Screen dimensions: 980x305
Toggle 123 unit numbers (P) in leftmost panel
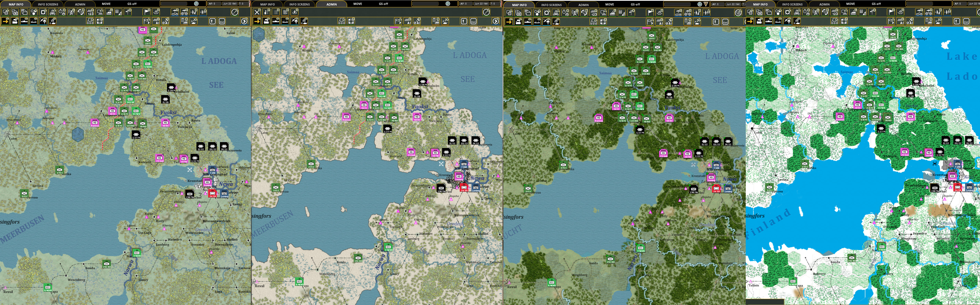click(90, 12)
